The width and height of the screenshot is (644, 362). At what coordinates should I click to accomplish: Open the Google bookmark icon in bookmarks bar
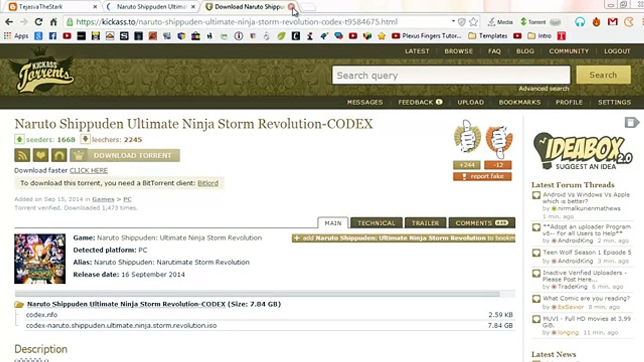(x=38, y=36)
